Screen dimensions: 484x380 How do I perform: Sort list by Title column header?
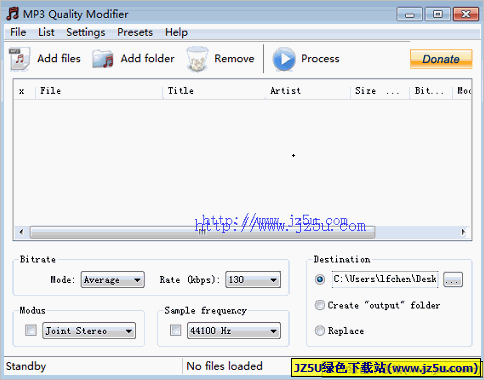tap(214, 91)
